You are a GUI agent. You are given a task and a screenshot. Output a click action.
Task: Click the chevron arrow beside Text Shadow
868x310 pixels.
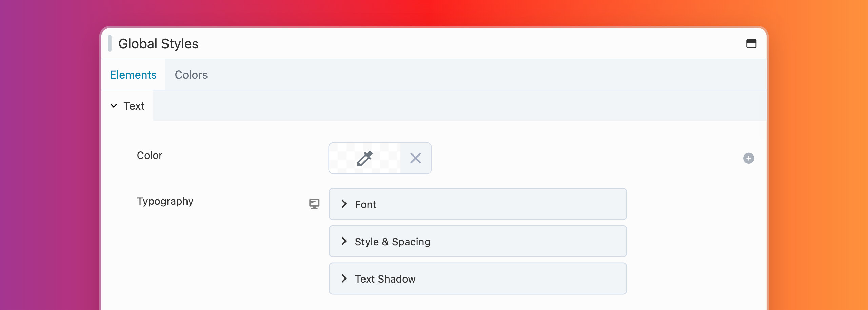[x=344, y=278]
